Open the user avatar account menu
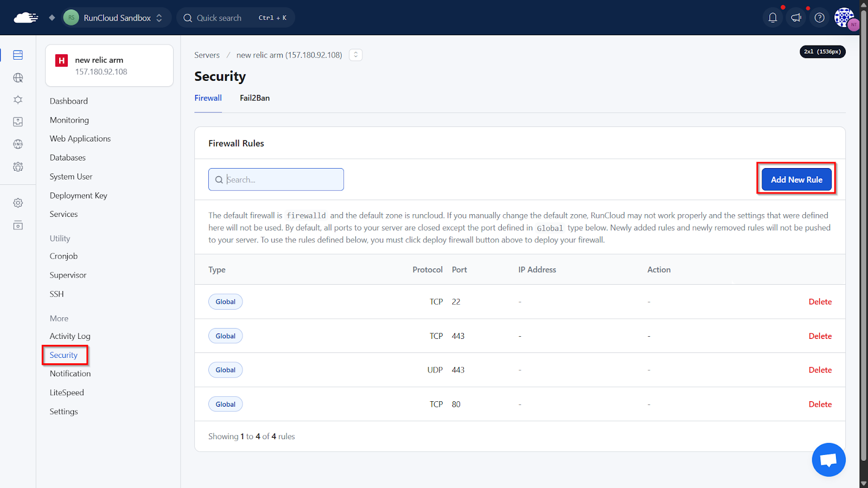The image size is (868, 488). 844,18
